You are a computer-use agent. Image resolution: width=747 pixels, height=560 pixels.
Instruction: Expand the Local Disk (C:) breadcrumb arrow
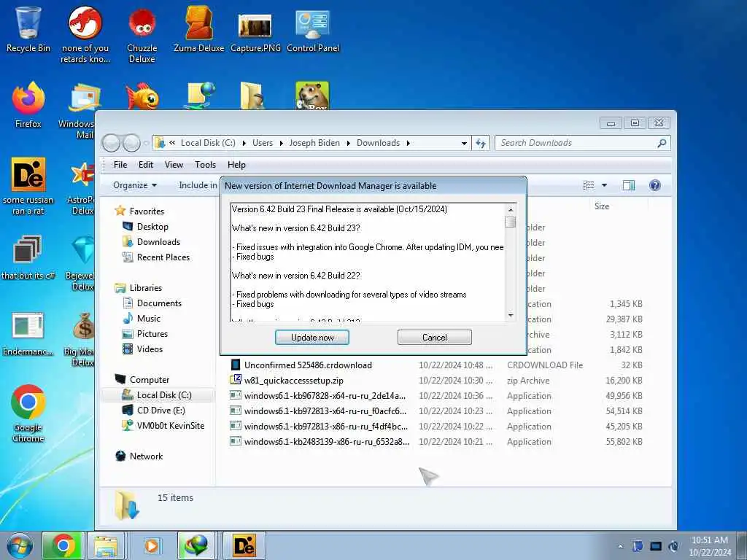click(244, 143)
